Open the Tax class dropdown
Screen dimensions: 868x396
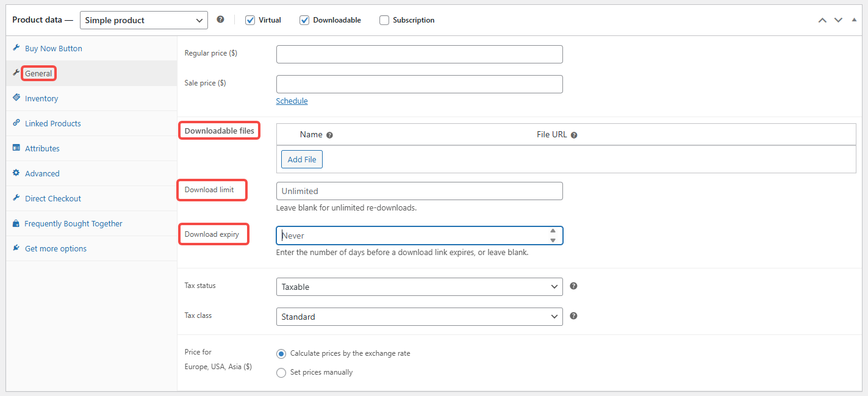point(419,316)
